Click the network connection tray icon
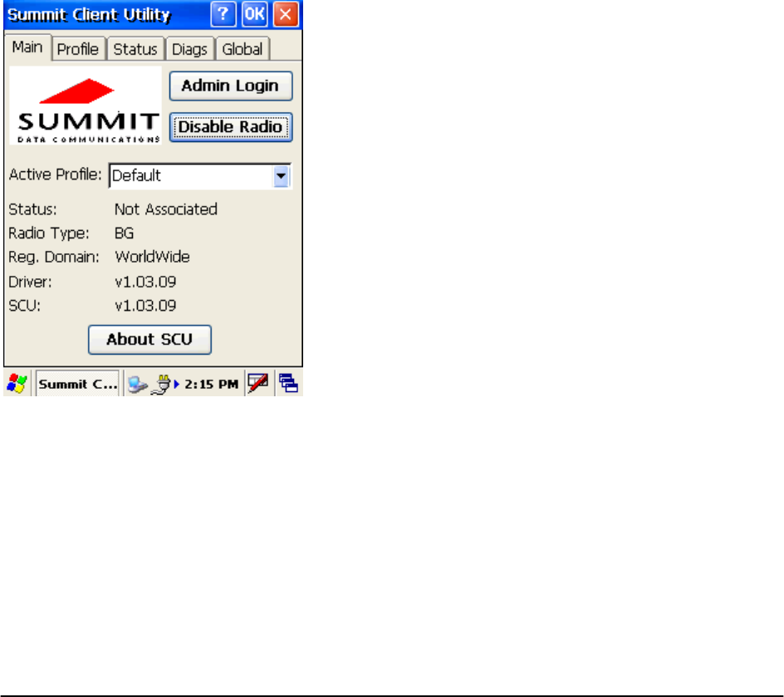 137,384
